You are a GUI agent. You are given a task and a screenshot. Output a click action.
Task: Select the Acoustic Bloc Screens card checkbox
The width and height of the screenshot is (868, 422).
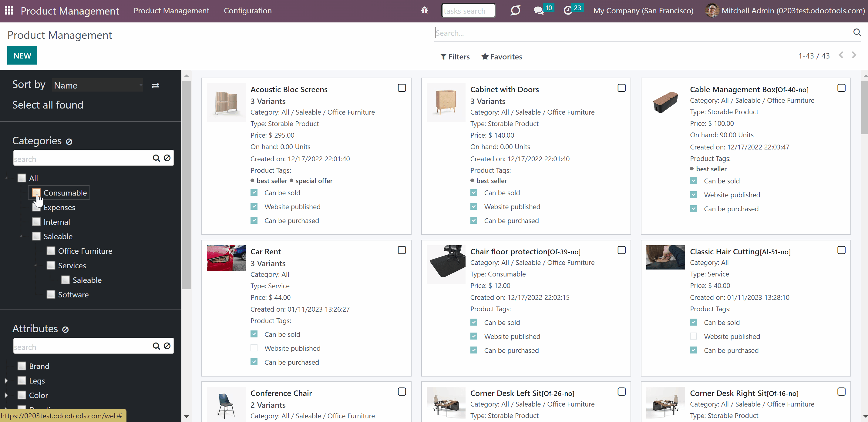tap(402, 88)
